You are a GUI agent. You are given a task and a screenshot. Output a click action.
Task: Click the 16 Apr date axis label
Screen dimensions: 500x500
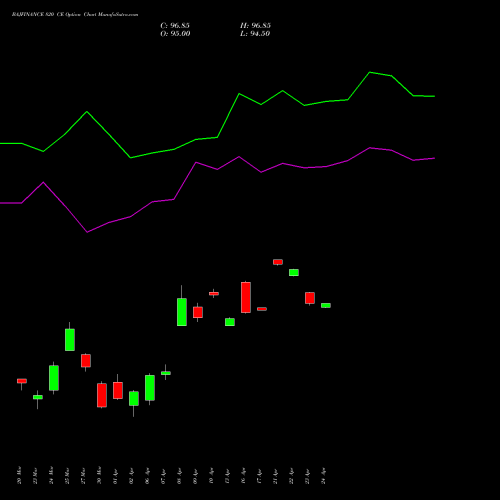tap(243, 475)
